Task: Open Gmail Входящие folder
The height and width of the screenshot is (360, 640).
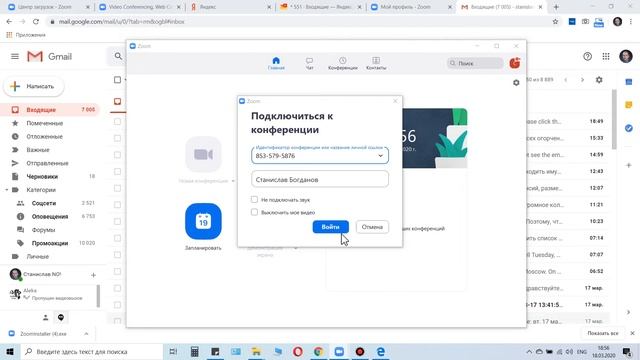Action: [x=51, y=110]
